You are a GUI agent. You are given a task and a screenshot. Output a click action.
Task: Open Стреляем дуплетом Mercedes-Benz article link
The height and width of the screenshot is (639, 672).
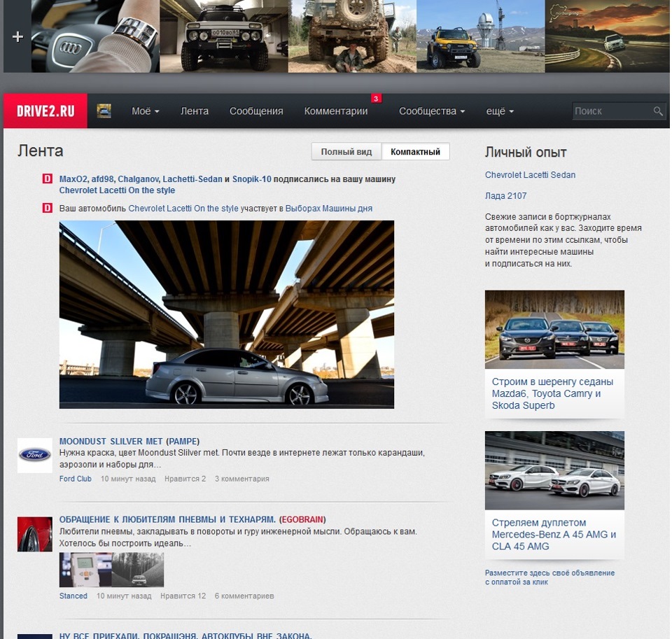554,535
